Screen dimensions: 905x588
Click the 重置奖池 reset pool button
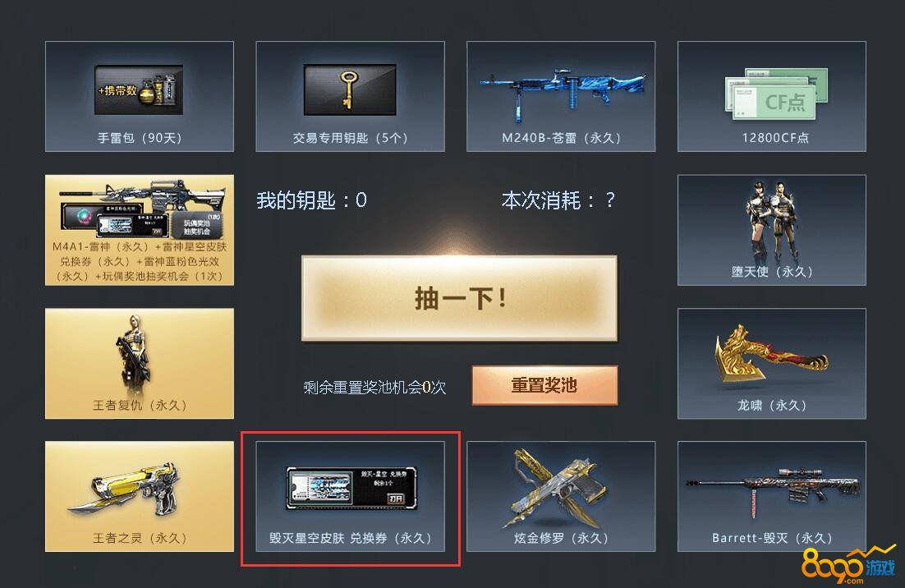pyautogui.click(x=544, y=385)
